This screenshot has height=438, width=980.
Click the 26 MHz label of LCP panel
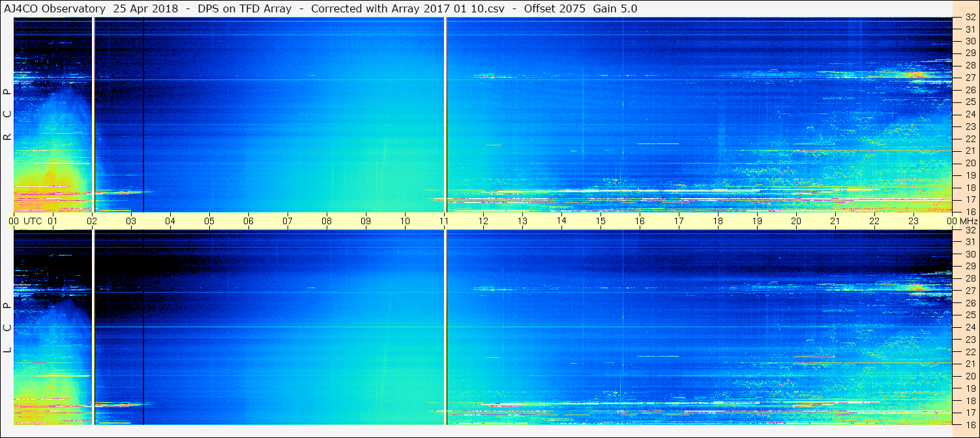click(970, 303)
